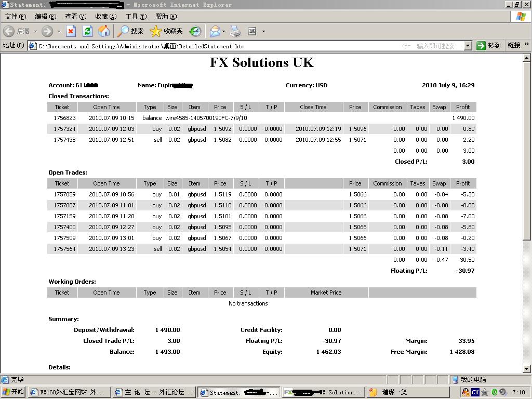
Task: Click the IE icon in title bar
Action: coord(4,4)
